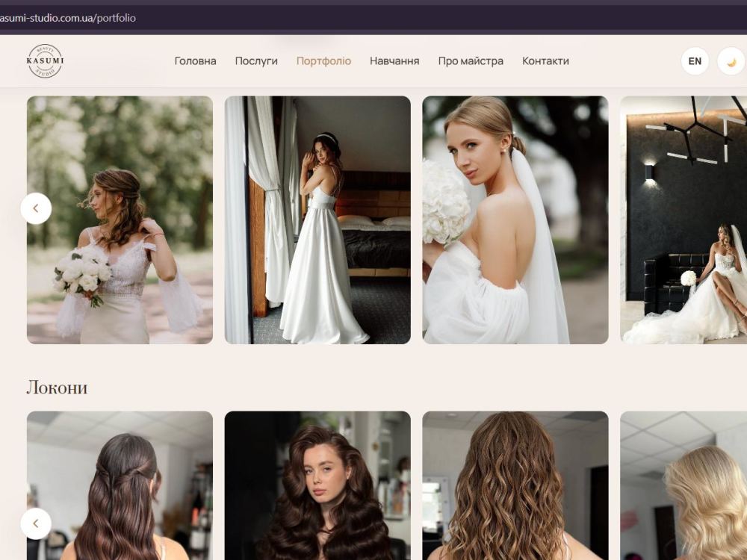Open photo of bride standing by bedroom window
747x560 pixels.
point(317,220)
